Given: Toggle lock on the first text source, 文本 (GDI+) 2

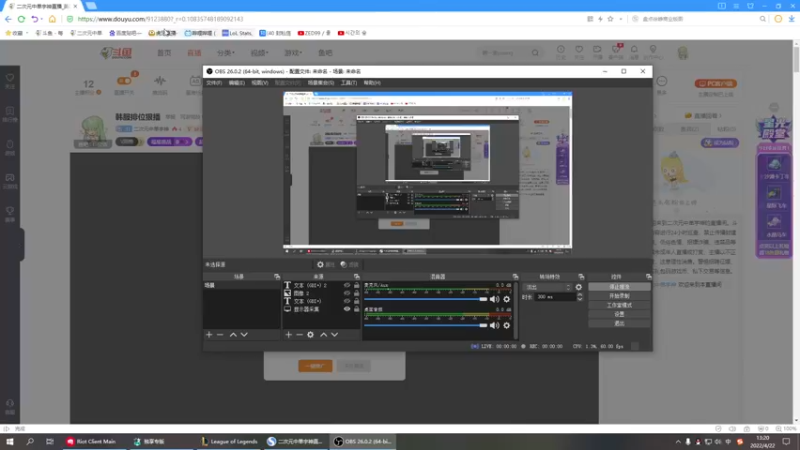Looking at the screenshot, I should coord(357,285).
